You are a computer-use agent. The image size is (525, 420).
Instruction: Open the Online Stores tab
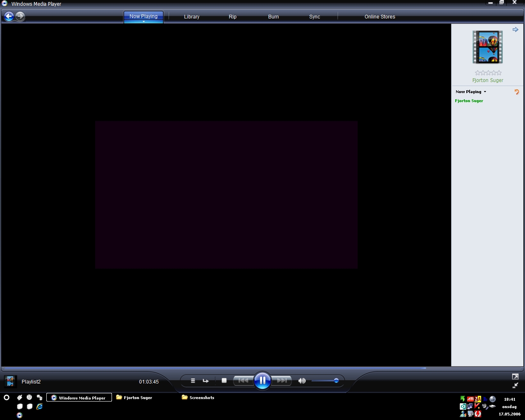coord(380,17)
